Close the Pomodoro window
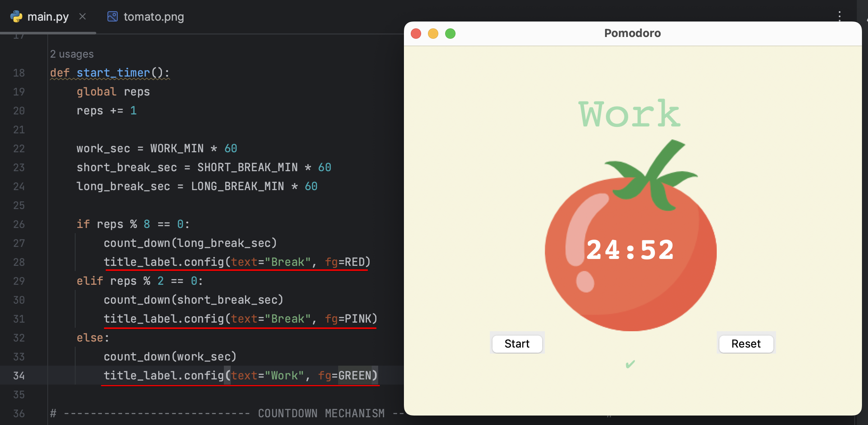Viewport: 868px width, 425px height. tap(416, 34)
